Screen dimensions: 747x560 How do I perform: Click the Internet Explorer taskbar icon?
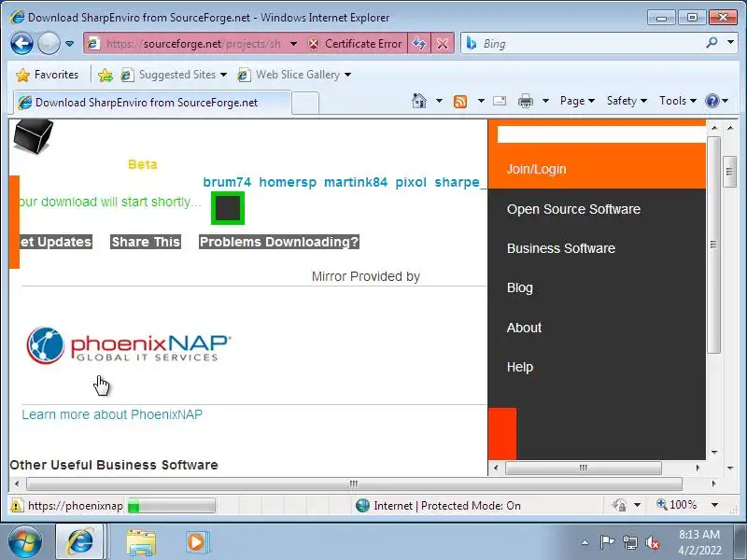pyautogui.click(x=80, y=542)
